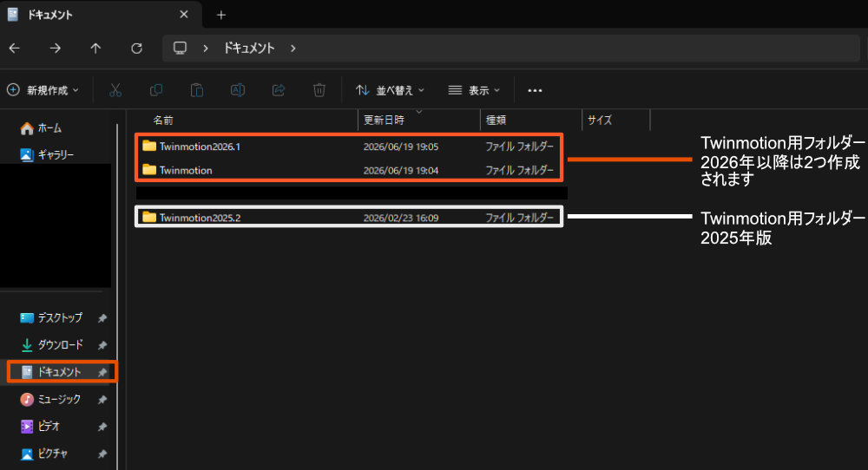This screenshot has width=868, height=470.
Task: Open the 表示 view dropdown
Action: [474, 90]
